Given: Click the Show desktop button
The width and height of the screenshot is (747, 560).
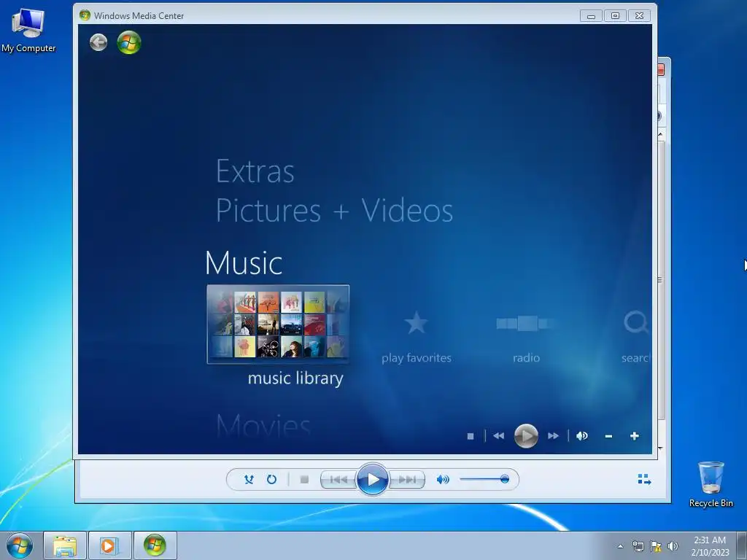Looking at the screenshot, I should (x=742, y=545).
